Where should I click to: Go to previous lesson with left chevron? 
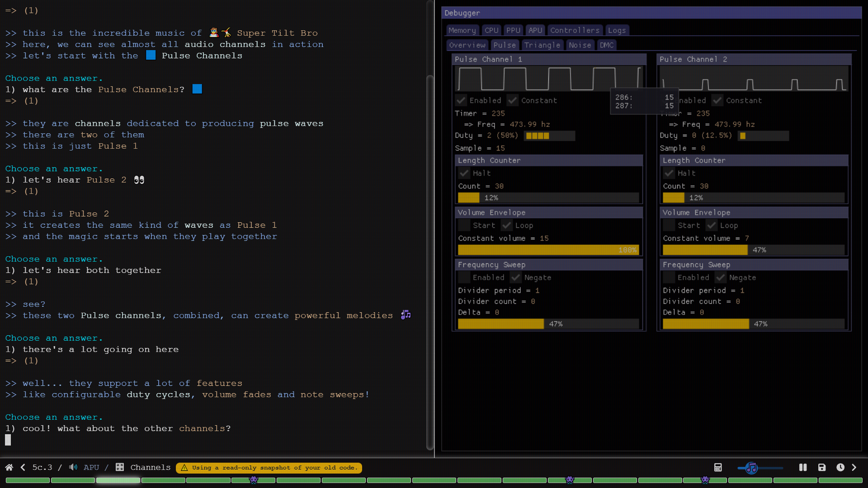(x=23, y=468)
